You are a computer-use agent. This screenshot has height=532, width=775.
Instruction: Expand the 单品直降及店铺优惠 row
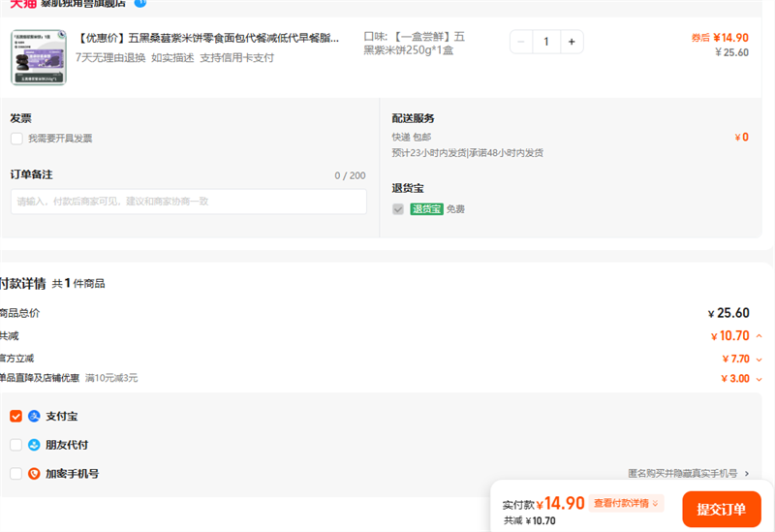click(x=759, y=379)
